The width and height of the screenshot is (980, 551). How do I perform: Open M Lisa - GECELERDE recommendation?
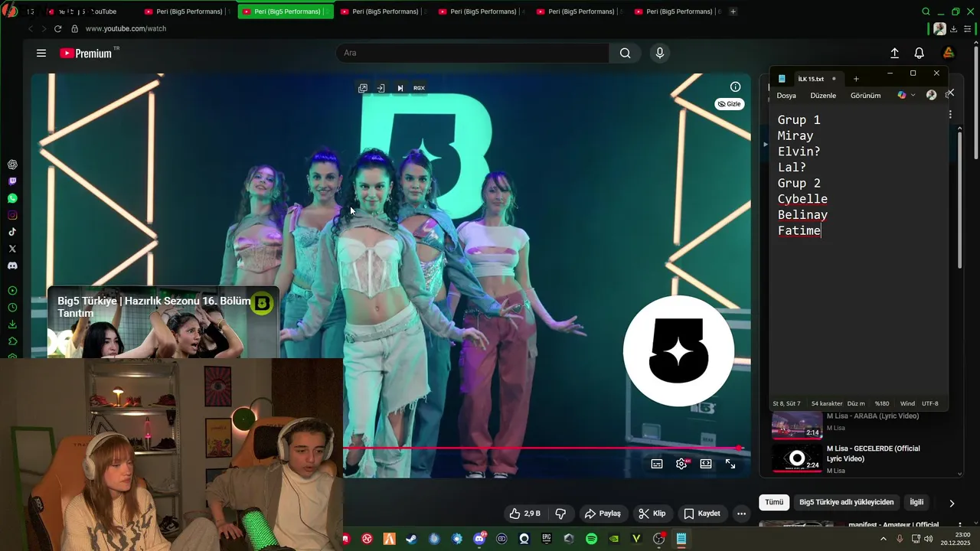tap(874, 454)
